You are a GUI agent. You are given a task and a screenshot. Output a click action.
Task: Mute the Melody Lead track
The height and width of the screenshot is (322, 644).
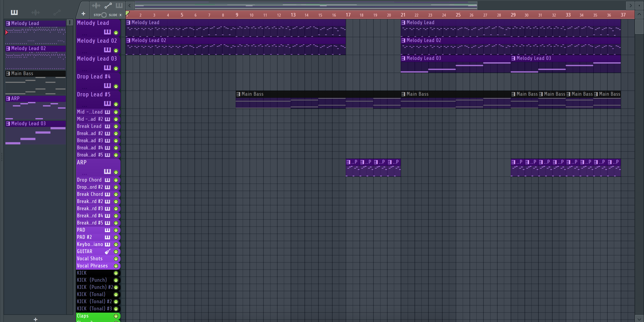[116, 33]
